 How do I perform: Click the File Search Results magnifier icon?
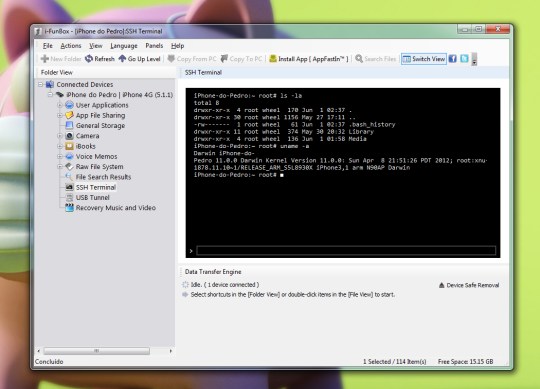pos(70,177)
